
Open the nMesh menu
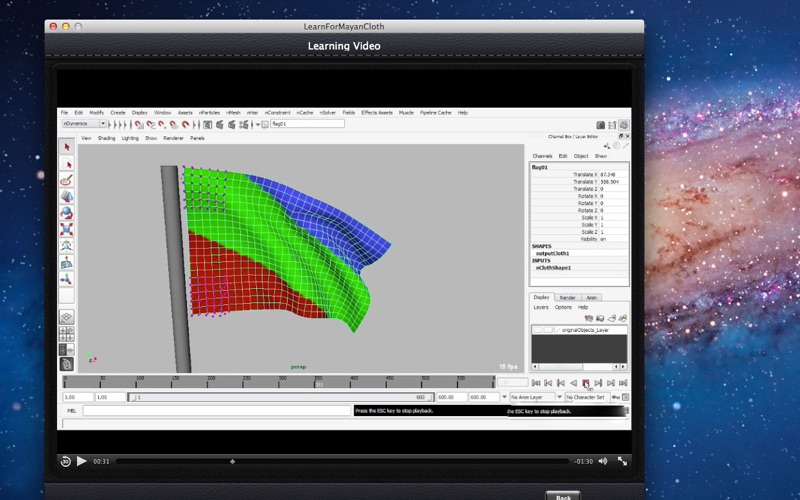233,113
